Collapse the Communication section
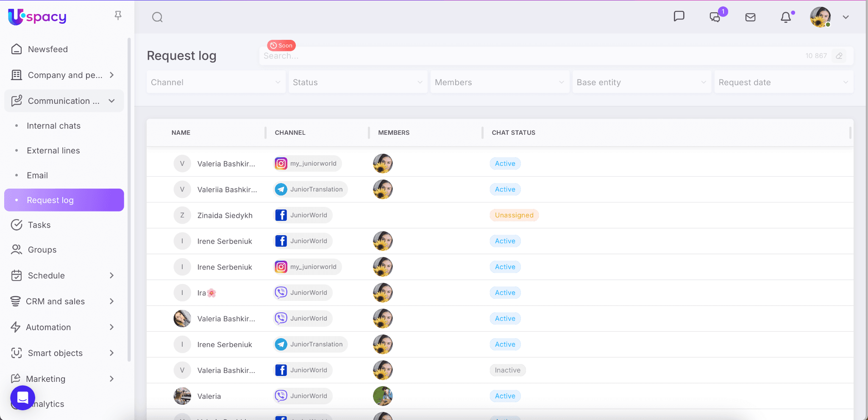The image size is (868, 420). [112, 101]
